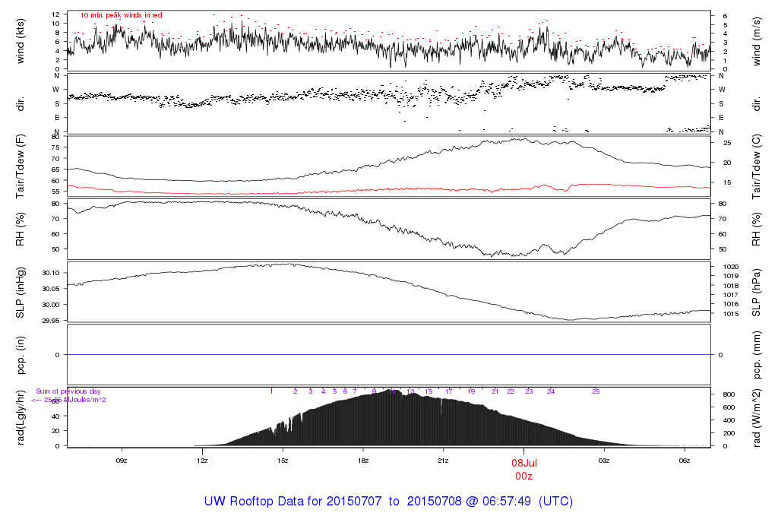Screen dimensions: 778x532
Task: Click the purple '25' radiation marker
Action: 596,391
